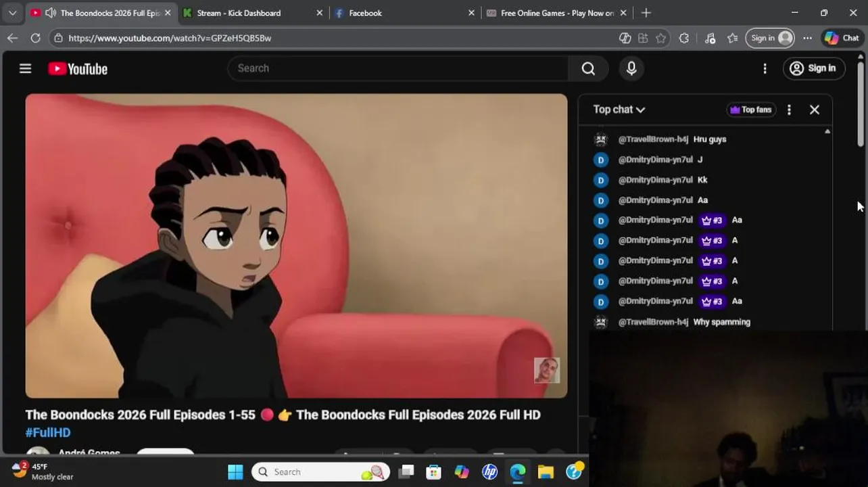Screen dimensions: 868x487
Task: Open the Copilot app in the taskbar
Action: pyautogui.click(x=462, y=472)
